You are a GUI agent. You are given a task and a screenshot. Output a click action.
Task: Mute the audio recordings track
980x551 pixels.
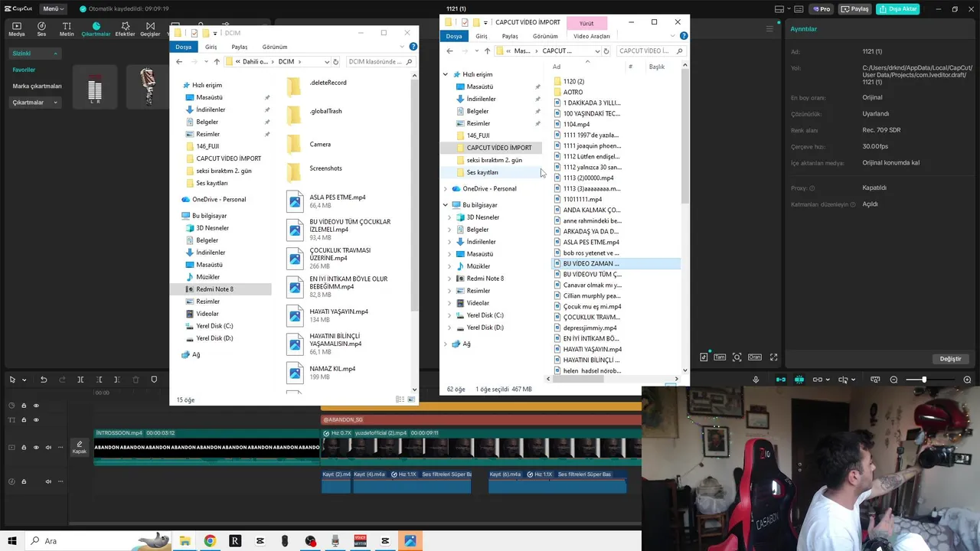click(48, 481)
